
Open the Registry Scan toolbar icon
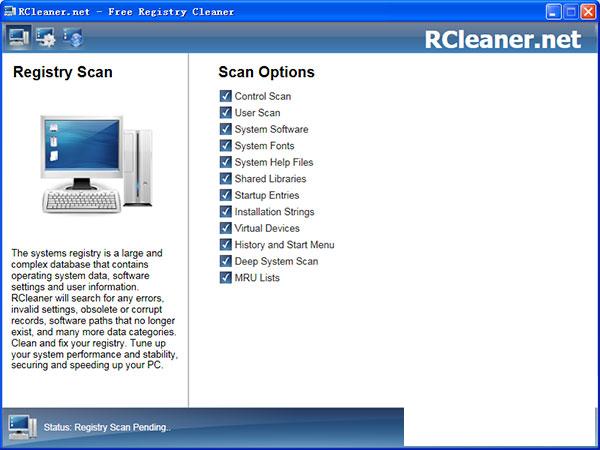18,38
